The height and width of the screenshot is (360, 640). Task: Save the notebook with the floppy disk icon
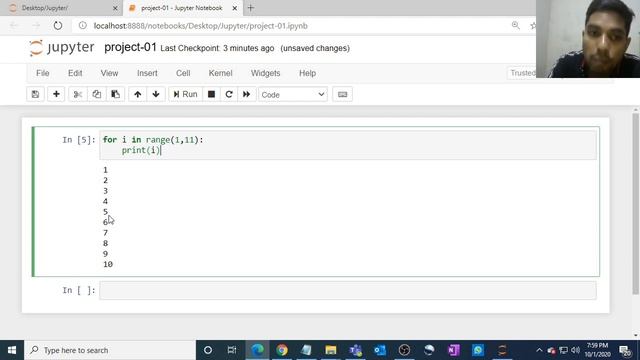click(36, 94)
